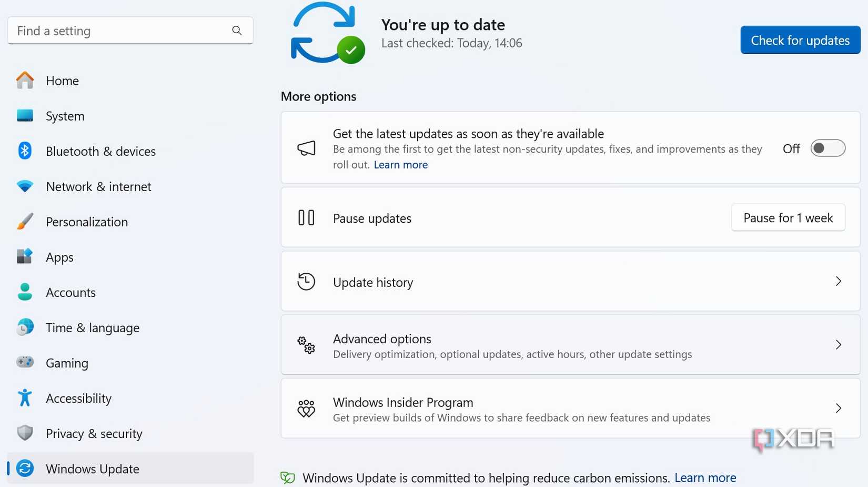Click the Accessibility figure icon

[25, 397]
